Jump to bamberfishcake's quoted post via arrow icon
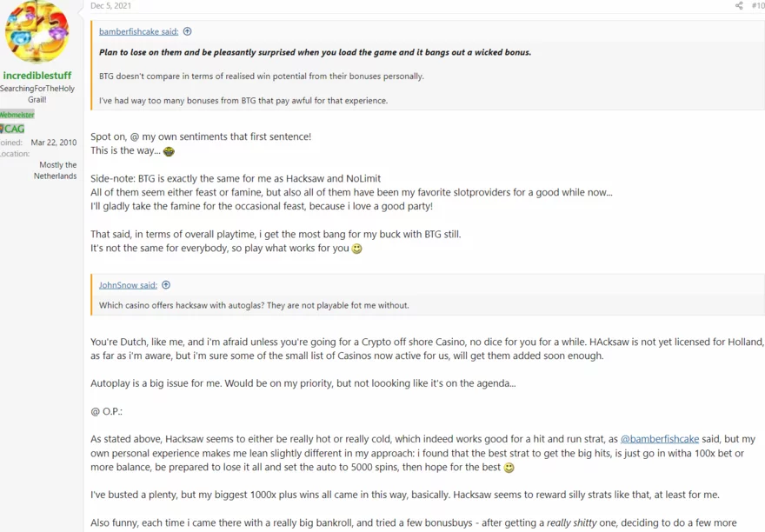Viewport: 765px width, 532px height. pos(187,31)
